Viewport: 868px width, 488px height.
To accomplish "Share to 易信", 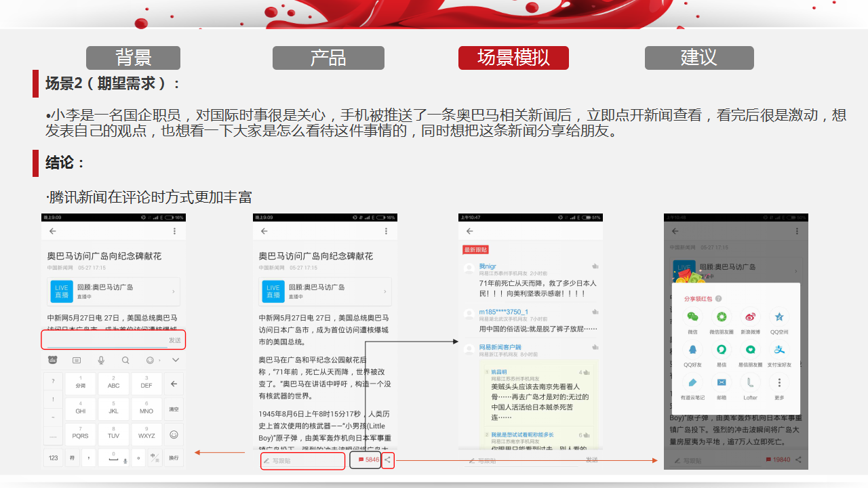I will [722, 349].
